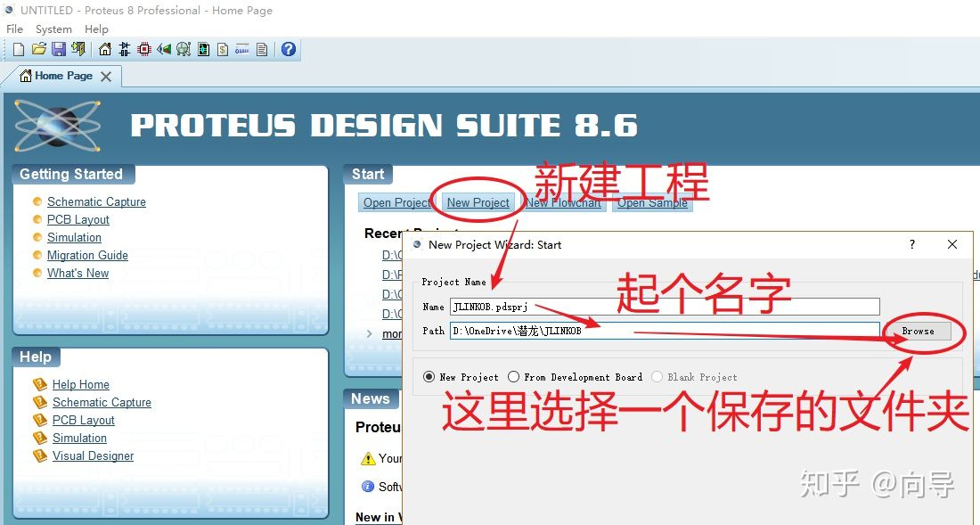Open Schematic Capture from the toolbar icon
Screen dimensions: 980x525
point(125,49)
